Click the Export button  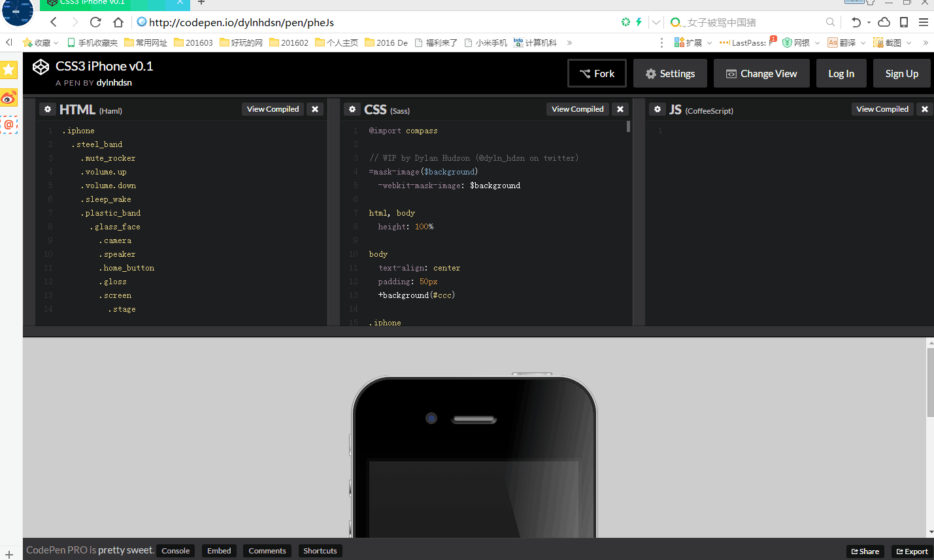pos(912,552)
